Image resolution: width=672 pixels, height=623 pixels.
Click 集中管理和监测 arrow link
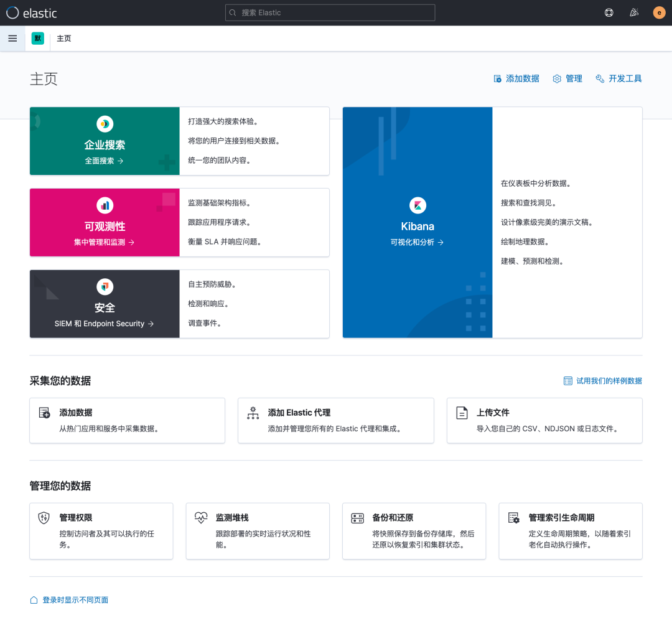coord(104,242)
